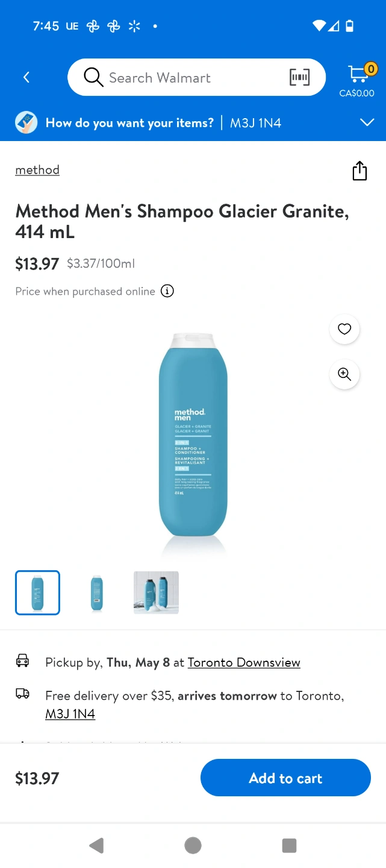The width and height of the screenshot is (386, 868).
Task: Tap the back arrow icon
Action: pos(26,77)
